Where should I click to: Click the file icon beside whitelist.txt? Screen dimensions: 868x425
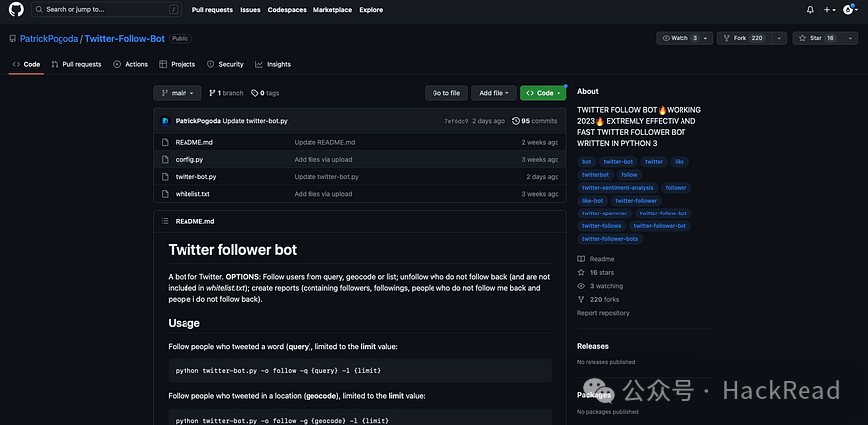(165, 194)
